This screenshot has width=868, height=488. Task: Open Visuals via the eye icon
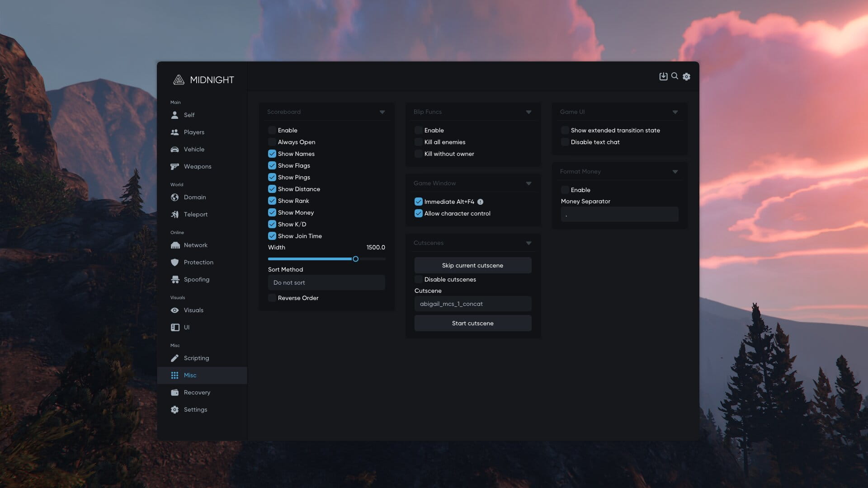point(175,310)
